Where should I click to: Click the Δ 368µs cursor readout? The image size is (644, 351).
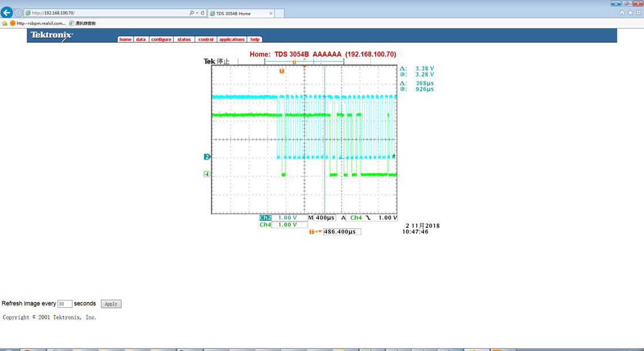point(417,83)
